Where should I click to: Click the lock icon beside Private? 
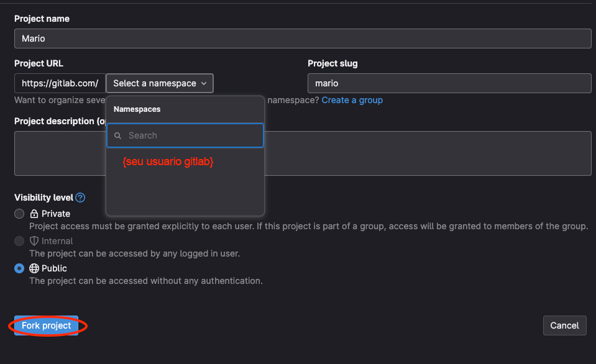(x=34, y=214)
